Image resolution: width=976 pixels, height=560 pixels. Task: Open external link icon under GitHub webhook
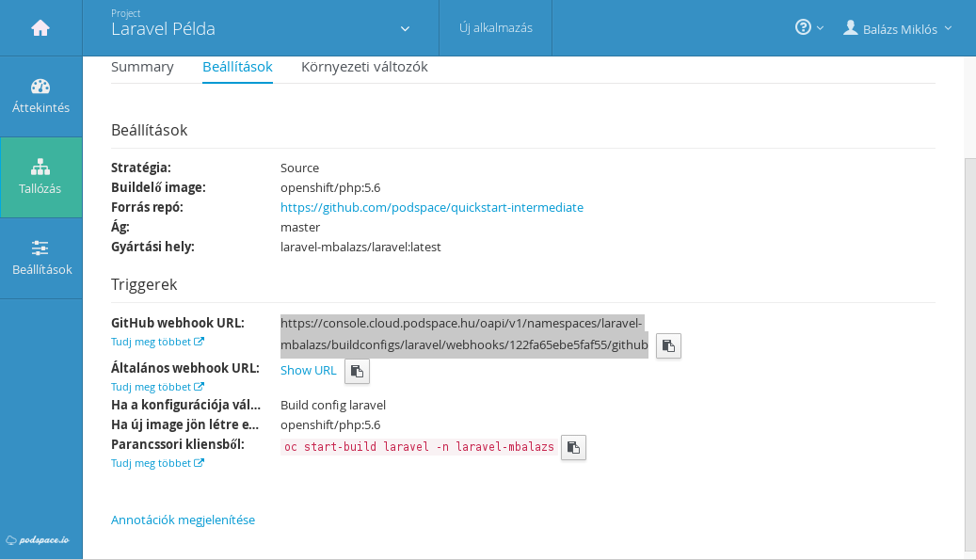(x=200, y=342)
